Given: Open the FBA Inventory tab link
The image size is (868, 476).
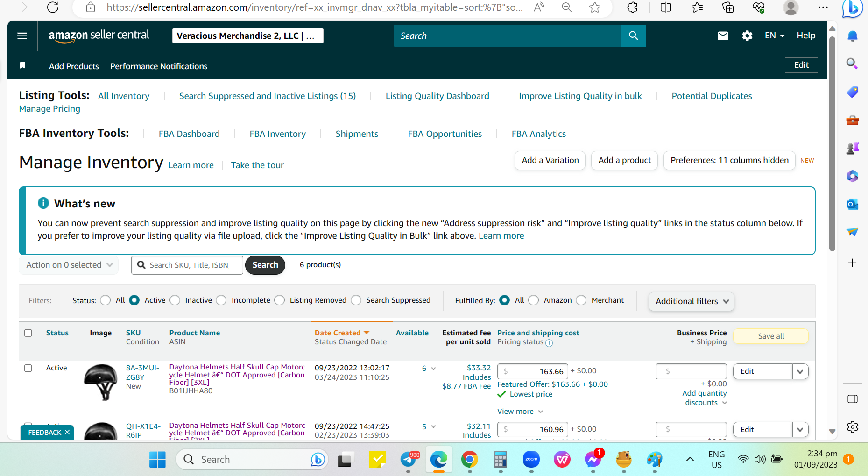Looking at the screenshot, I should (277, 134).
